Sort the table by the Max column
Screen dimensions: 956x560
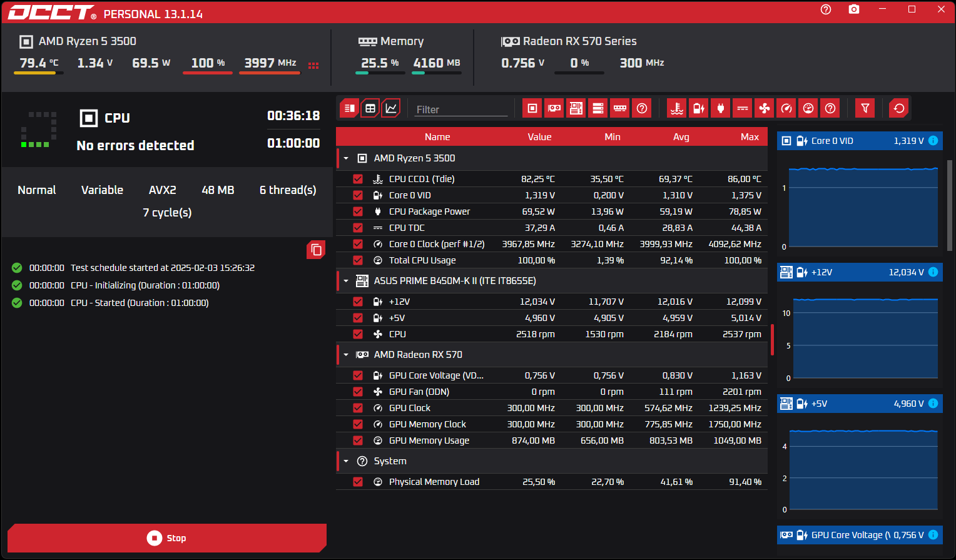[750, 137]
